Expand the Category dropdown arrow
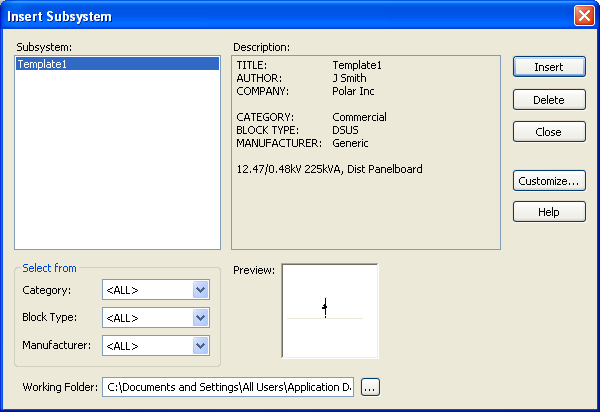Screen dimensions: 600x412 pyautogui.click(x=200, y=290)
